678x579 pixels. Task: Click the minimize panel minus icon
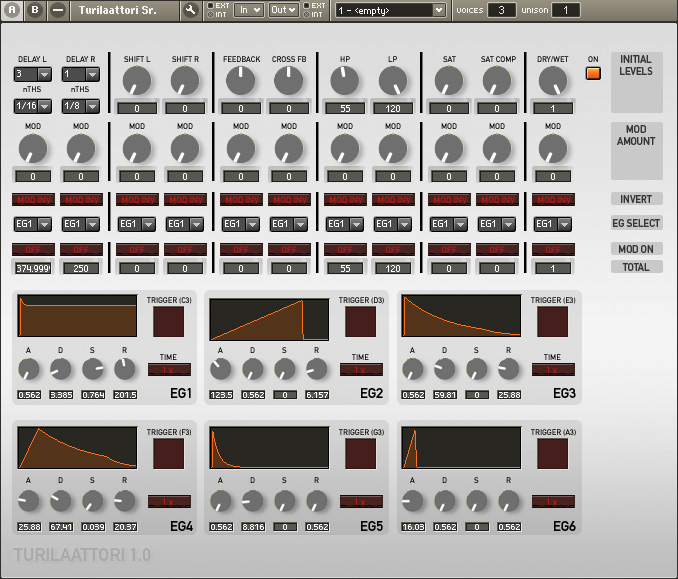(58, 10)
